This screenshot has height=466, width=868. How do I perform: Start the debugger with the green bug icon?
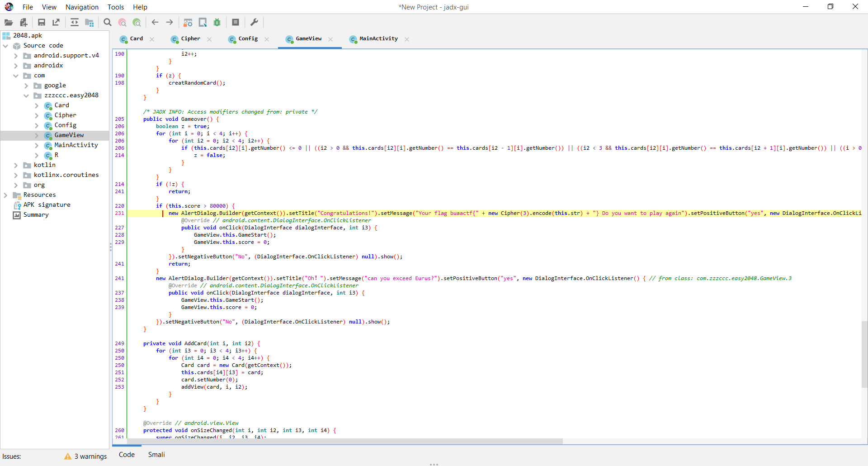[217, 22]
